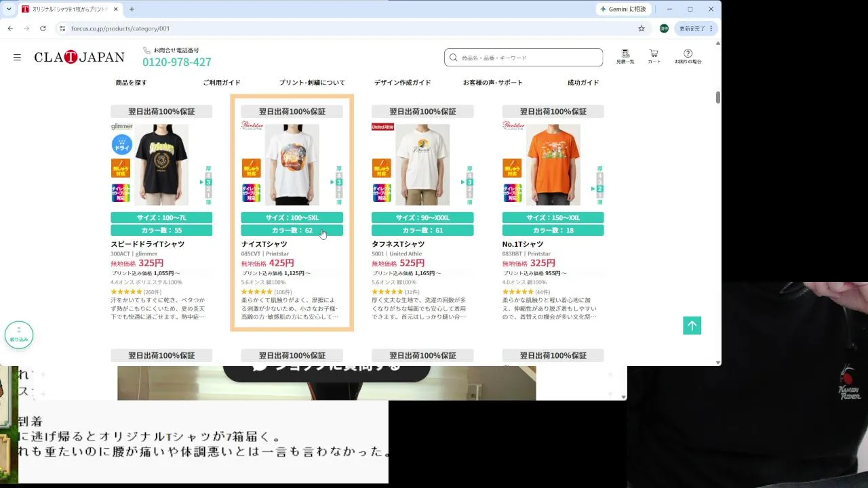Screen dimensions: 868x488
Task: Click the 刺しゅう対応 badge on タフネスTシャツ
Action: point(381,168)
